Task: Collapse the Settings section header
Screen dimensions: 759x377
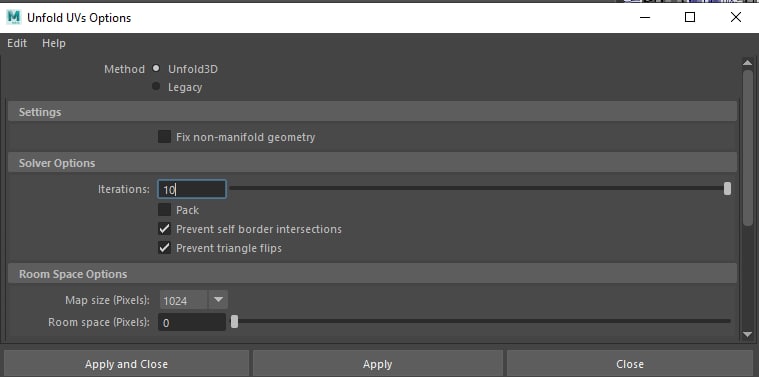Action: click(372, 112)
